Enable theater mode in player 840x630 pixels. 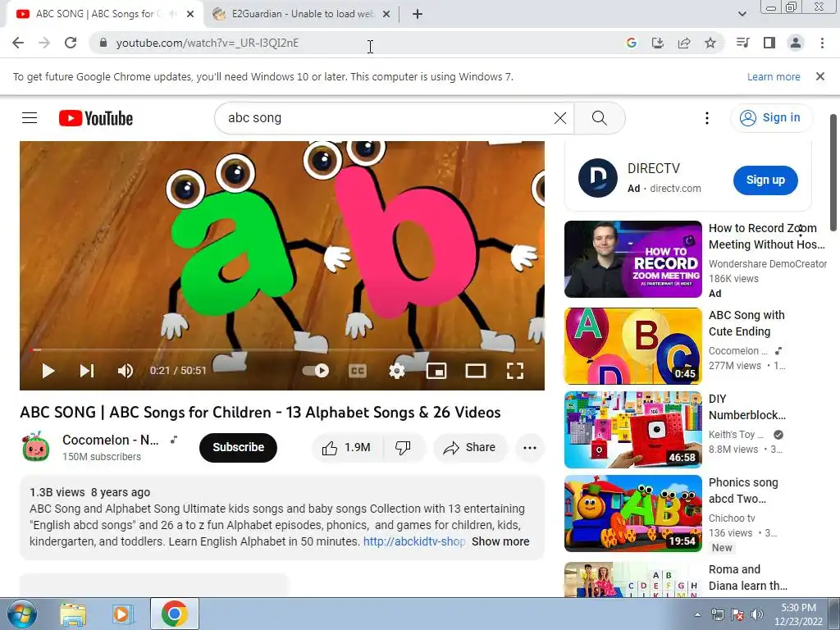[476, 371]
